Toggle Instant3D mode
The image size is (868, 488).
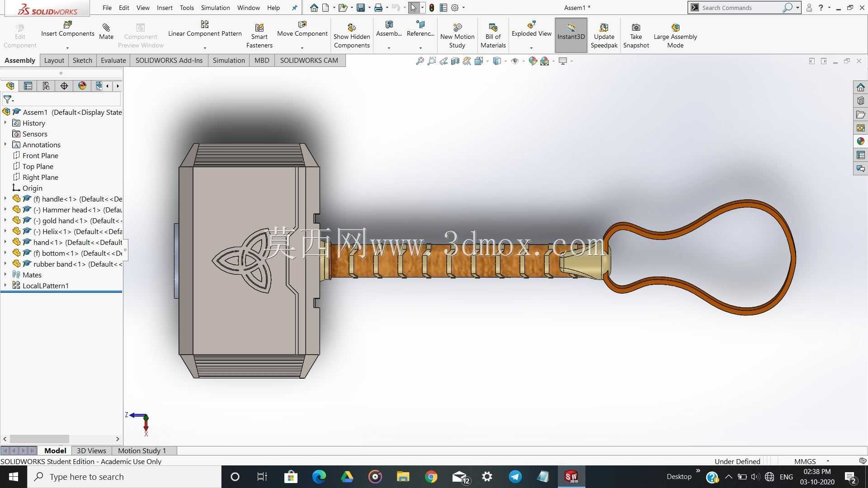[571, 35]
